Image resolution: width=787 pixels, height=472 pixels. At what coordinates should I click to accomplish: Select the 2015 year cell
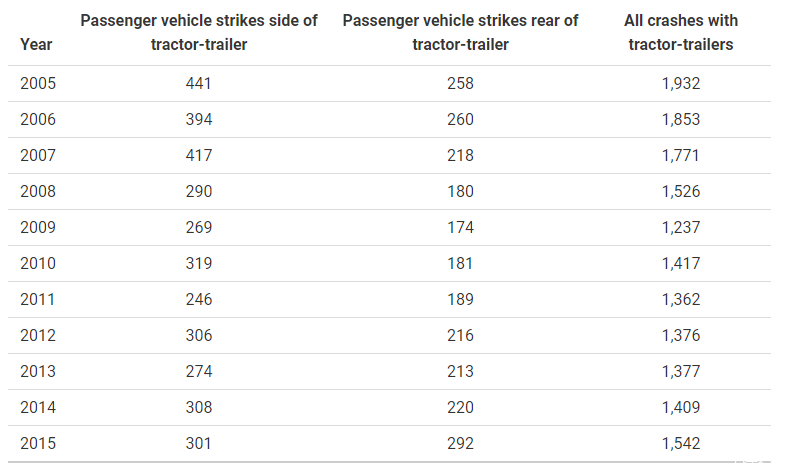(38, 444)
